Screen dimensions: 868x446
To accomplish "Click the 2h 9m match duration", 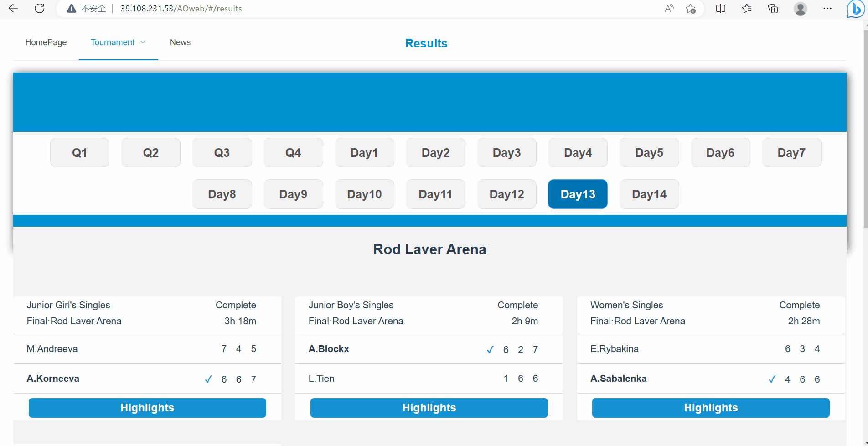I will pos(525,321).
